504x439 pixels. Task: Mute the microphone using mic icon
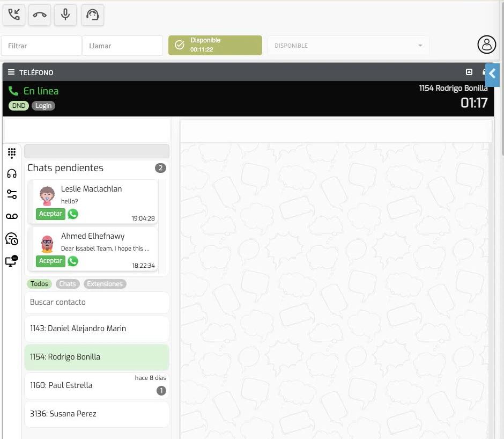pos(65,15)
